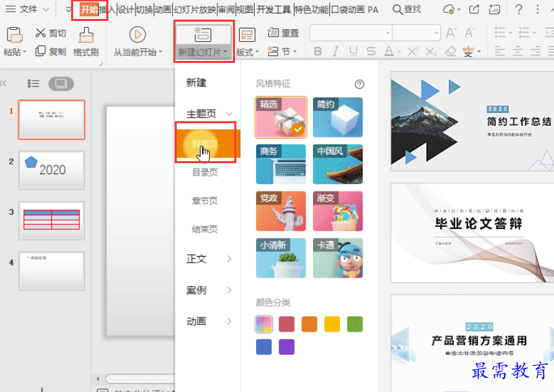Switch to the Animation (动画) ribbon tab
This screenshot has width=554, height=392.
[x=163, y=9]
